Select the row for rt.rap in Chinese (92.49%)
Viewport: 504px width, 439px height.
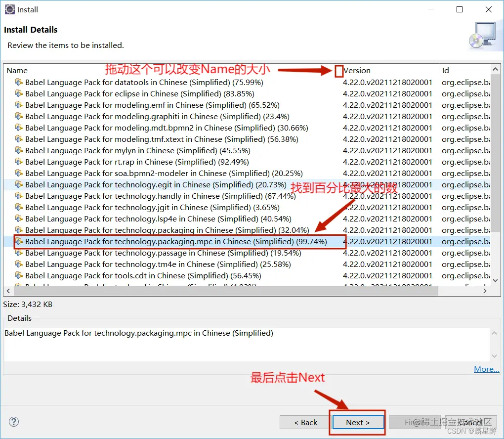(x=247, y=162)
